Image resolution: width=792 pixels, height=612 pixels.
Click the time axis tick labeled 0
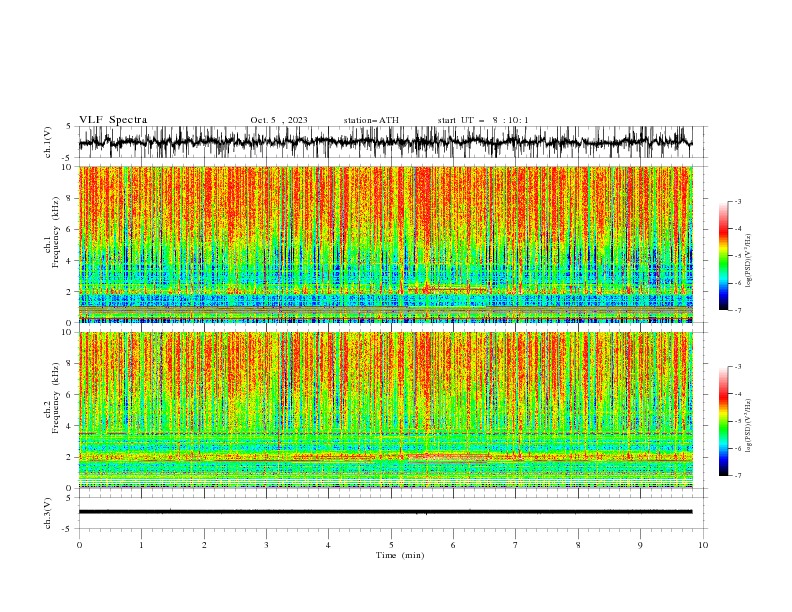[x=79, y=545]
